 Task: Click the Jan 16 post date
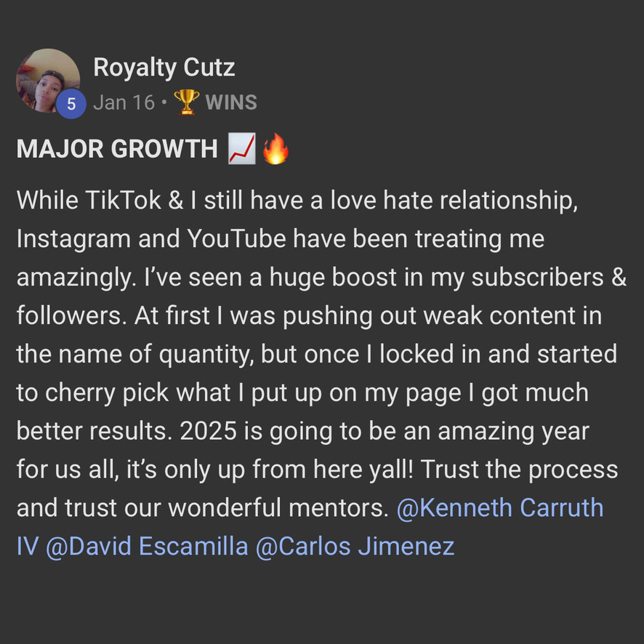point(124,102)
